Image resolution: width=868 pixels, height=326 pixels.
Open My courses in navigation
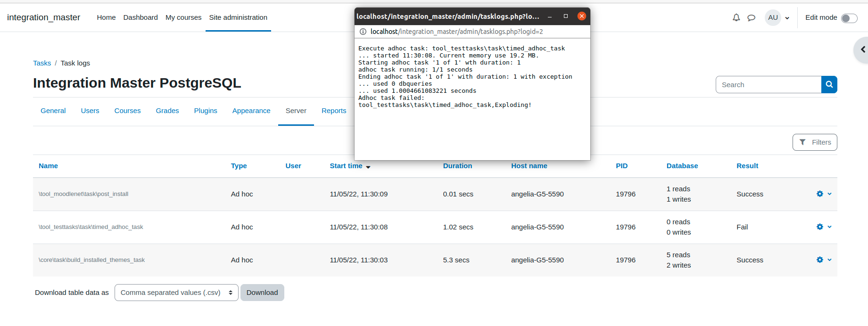pos(183,17)
